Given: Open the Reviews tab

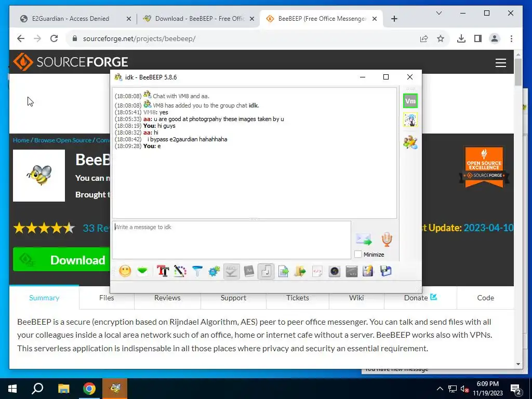Looking at the screenshot, I should tap(167, 298).
